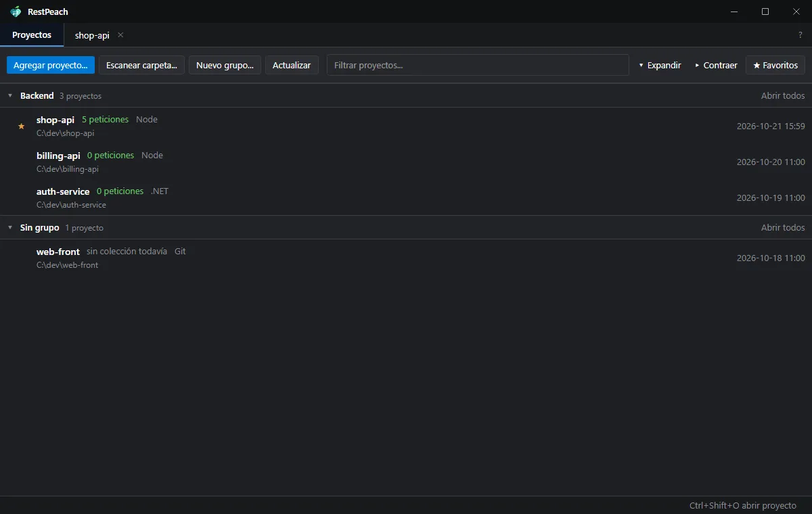Select the web-front project row
The width and height of the screenshot is (812, 514).
coord(406,258)
